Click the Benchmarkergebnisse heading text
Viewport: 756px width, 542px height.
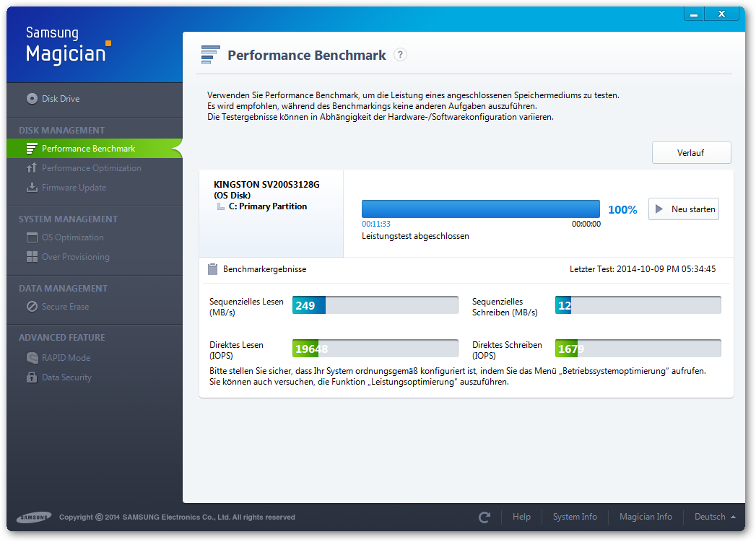click(265, 269)
